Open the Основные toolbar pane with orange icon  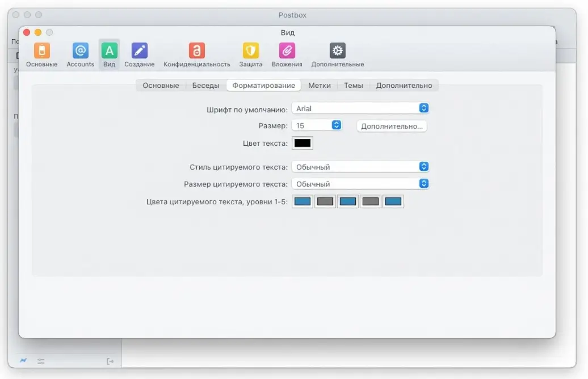tap(41, 54)
